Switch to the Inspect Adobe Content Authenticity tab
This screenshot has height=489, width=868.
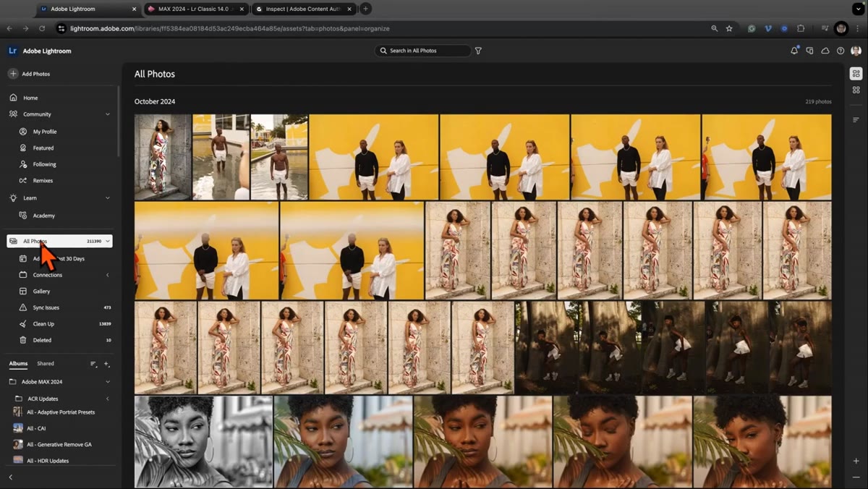coord(305,9)
